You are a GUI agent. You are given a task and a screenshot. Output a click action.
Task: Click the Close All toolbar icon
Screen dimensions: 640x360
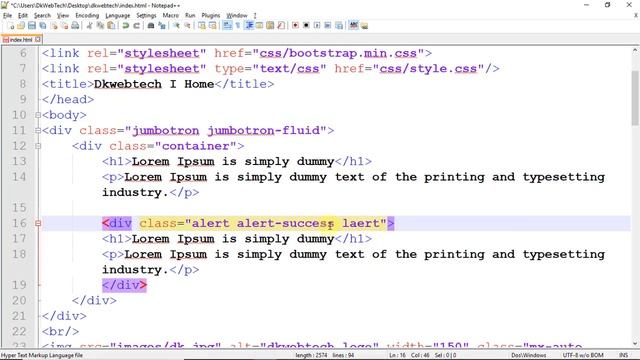point(64,26)
